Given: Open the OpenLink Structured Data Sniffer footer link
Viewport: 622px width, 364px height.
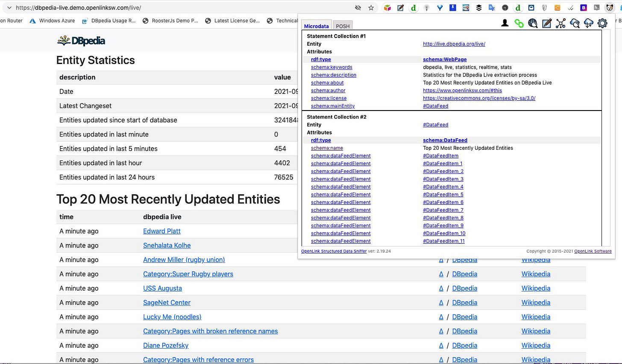Looking at the screenshot, I should (334, 251).
